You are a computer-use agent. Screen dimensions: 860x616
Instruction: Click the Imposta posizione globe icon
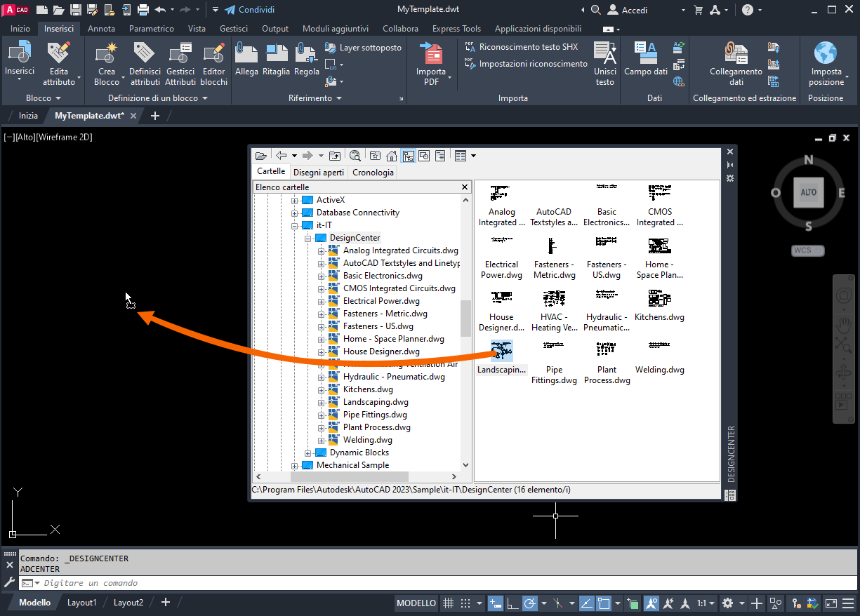pyautogui.click(x=826, y=53)
